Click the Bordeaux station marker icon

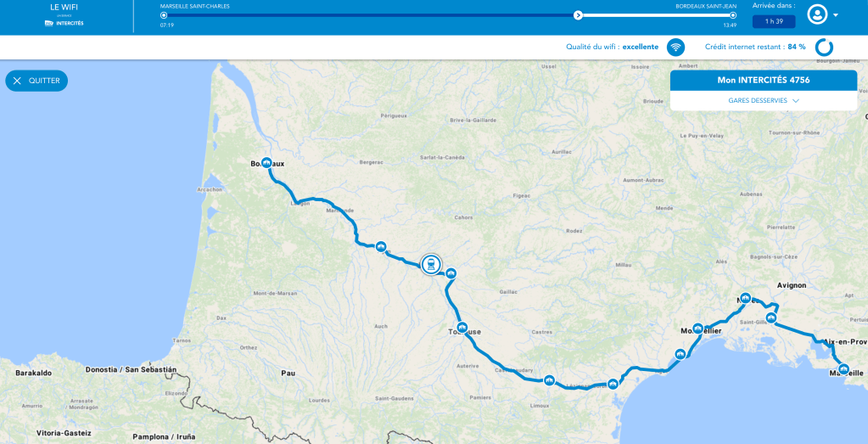[x=266, y=162]
